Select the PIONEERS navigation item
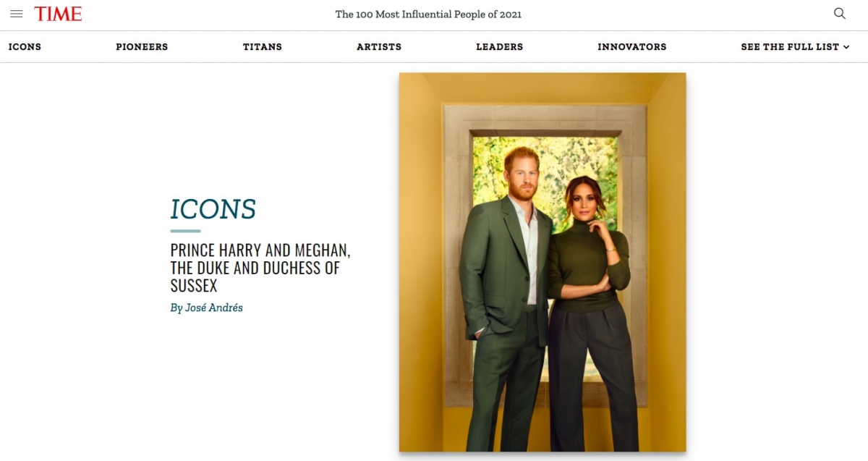The height and width of the screenshot is (461, 868). click(x=142, y=47)
